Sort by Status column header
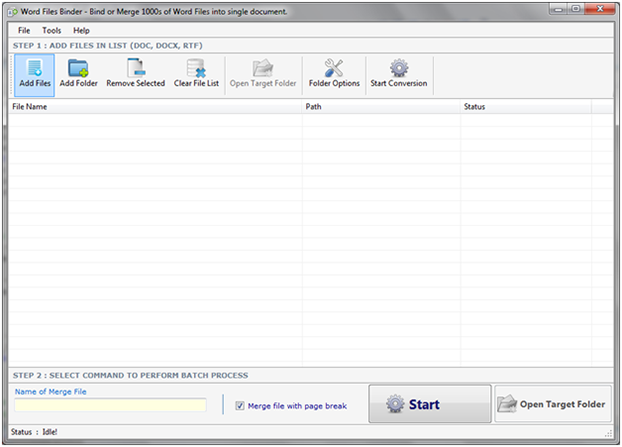Image resolution: width=622 pixels, height=447 pixels. [x=526, y=107]
